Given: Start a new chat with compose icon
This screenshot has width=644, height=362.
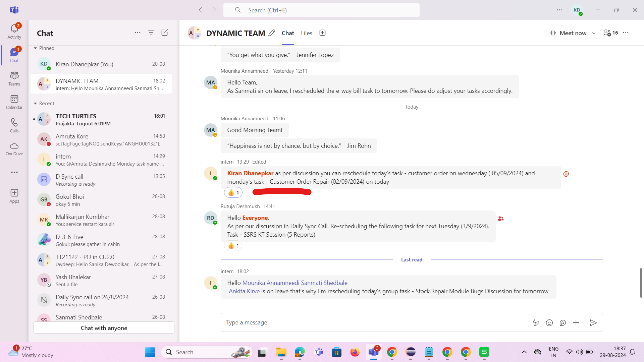Looking at the screenshot, I should [x=164, y=33].
